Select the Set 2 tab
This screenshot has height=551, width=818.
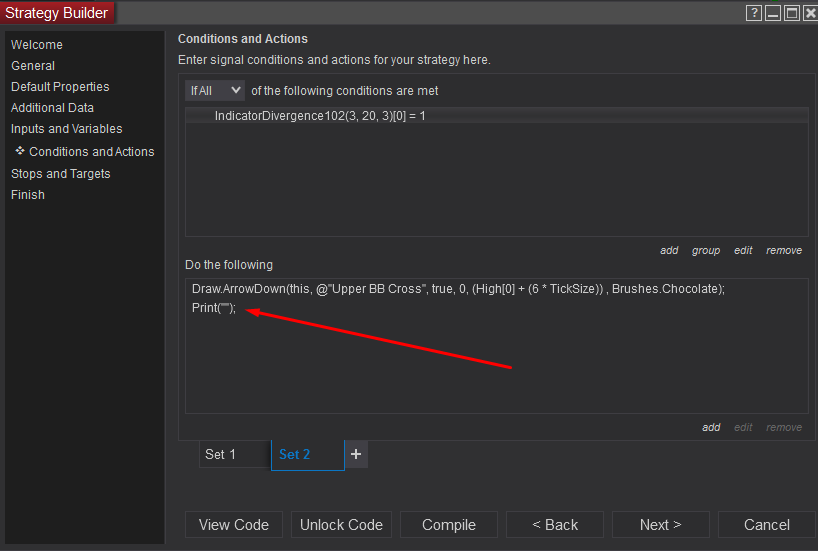(x=308, y=455)
